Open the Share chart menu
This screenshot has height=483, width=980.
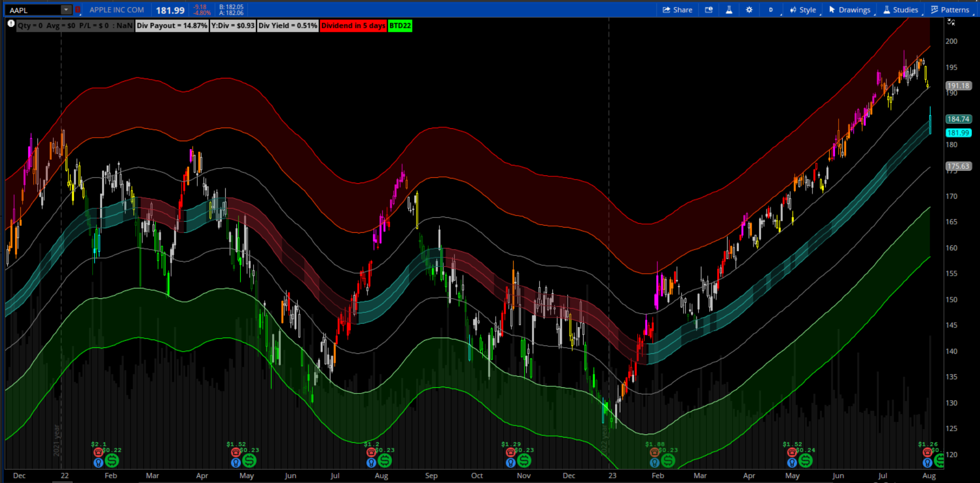click(677, 10)
